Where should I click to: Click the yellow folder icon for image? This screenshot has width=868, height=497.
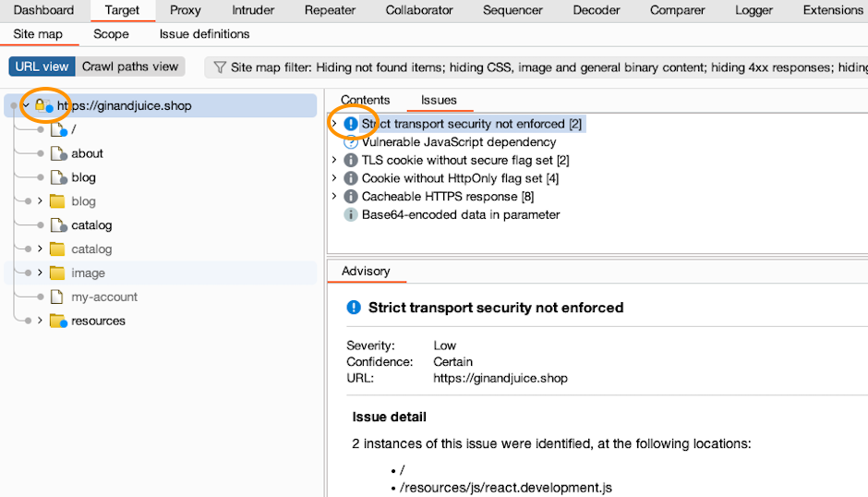coord(57,273)
